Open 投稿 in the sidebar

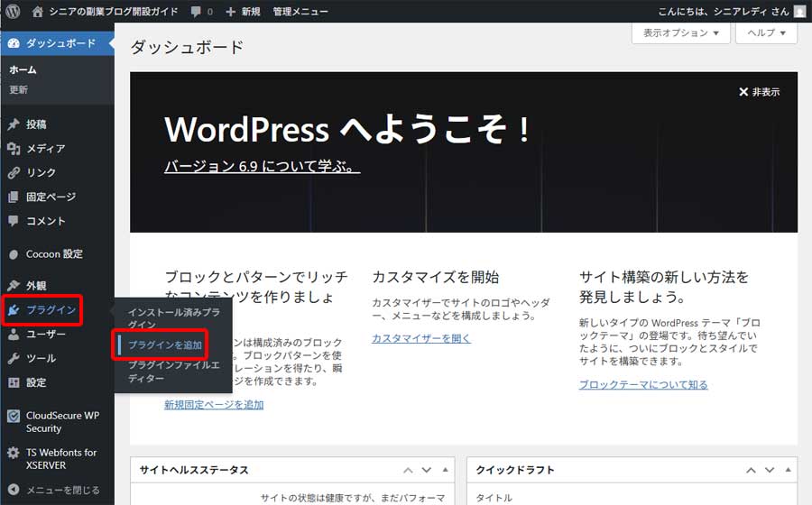(x=36, y=124)
